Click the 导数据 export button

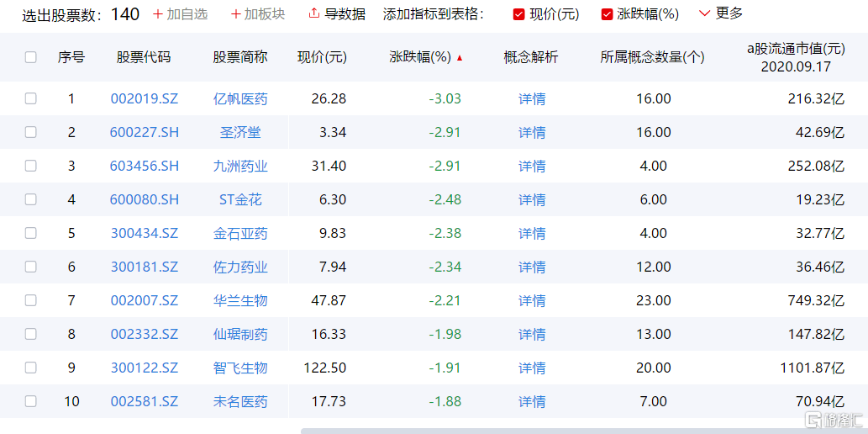(x=337, y=14)
